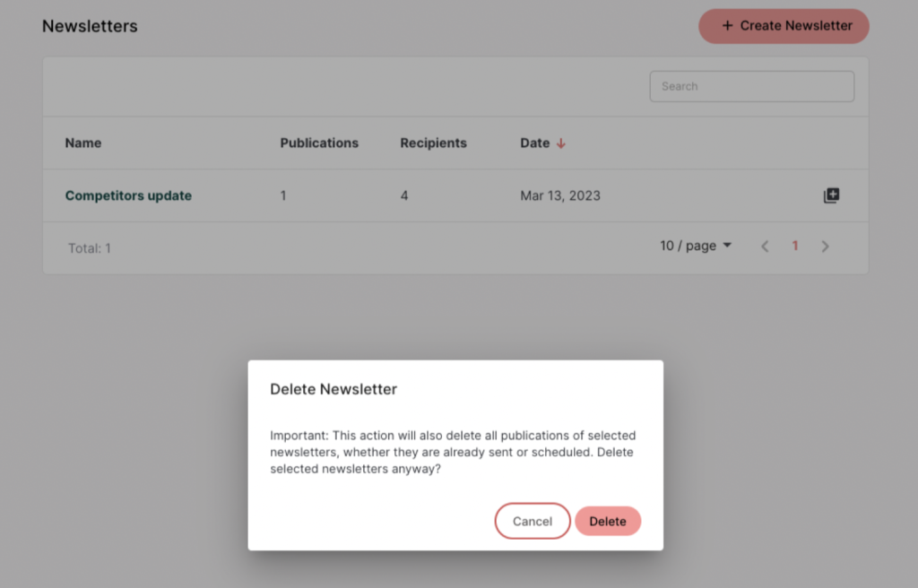The height and width of the screenshot is (588, 918).
Task: Sort the table by the Date column header
Action: (535, 143)
